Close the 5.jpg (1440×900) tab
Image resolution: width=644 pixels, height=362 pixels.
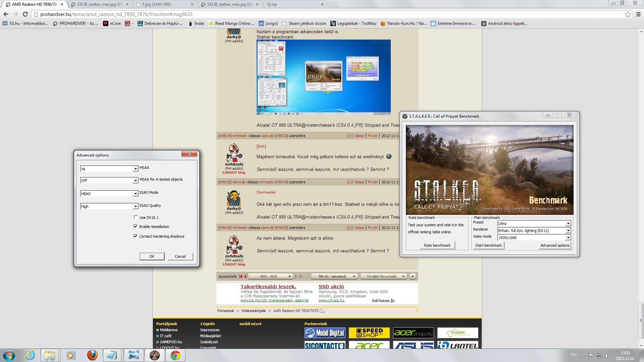pos(192,4)
